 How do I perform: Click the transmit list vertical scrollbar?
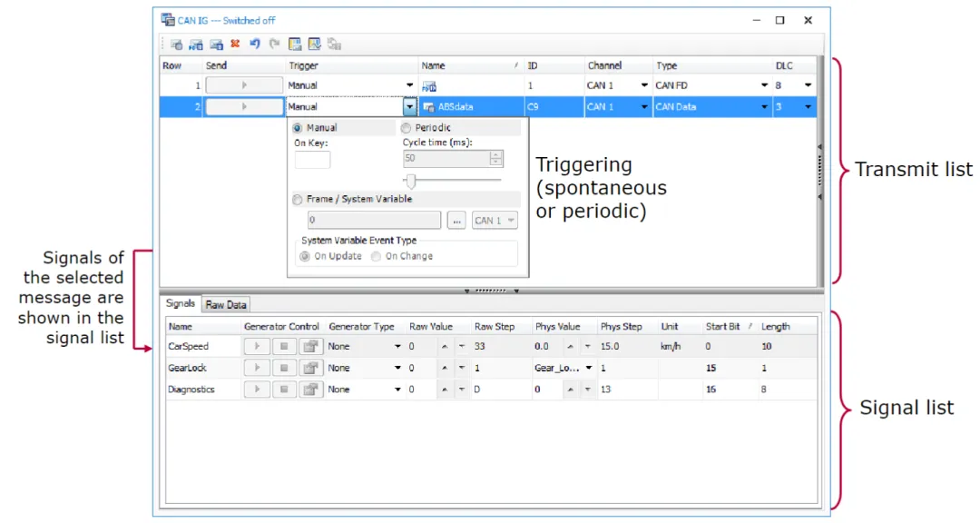coord(820,172)
